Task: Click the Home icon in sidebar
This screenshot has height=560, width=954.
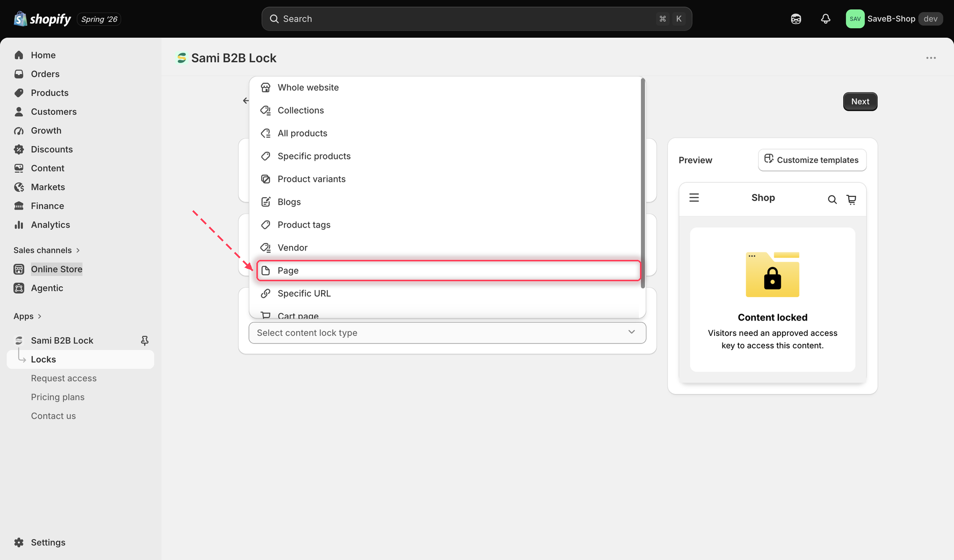Action: click(x=19, y=55)
